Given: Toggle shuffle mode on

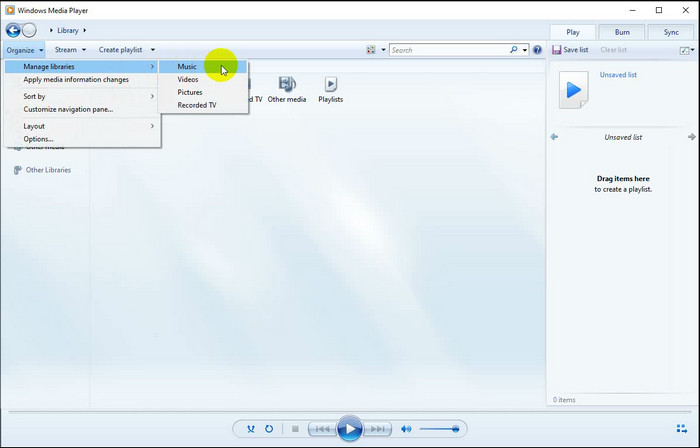Looking at the screenshot, I should coord(251,429).
